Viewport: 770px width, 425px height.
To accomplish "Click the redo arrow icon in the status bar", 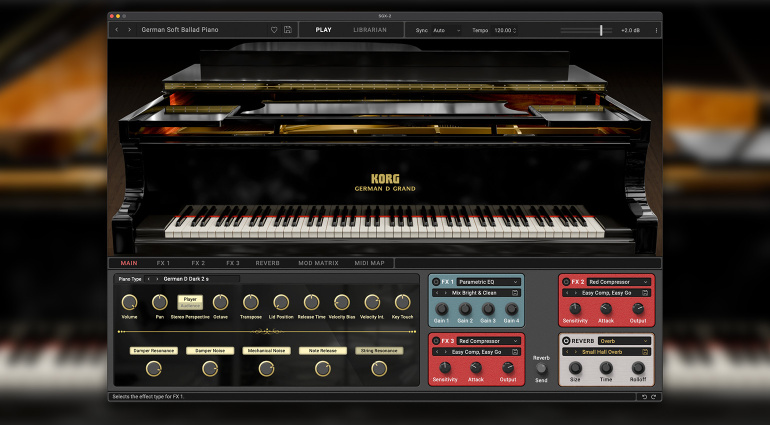I will (655, 397).
